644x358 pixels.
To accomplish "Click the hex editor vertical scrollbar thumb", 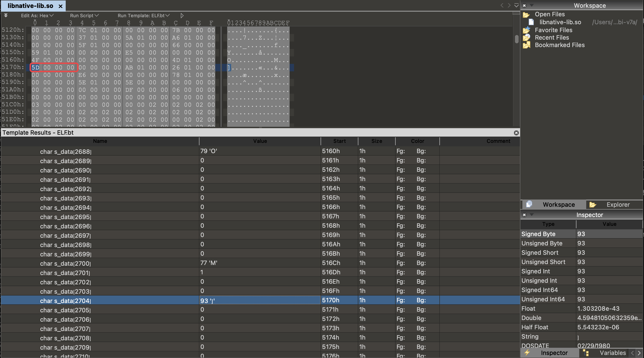I will coord(517,39).
